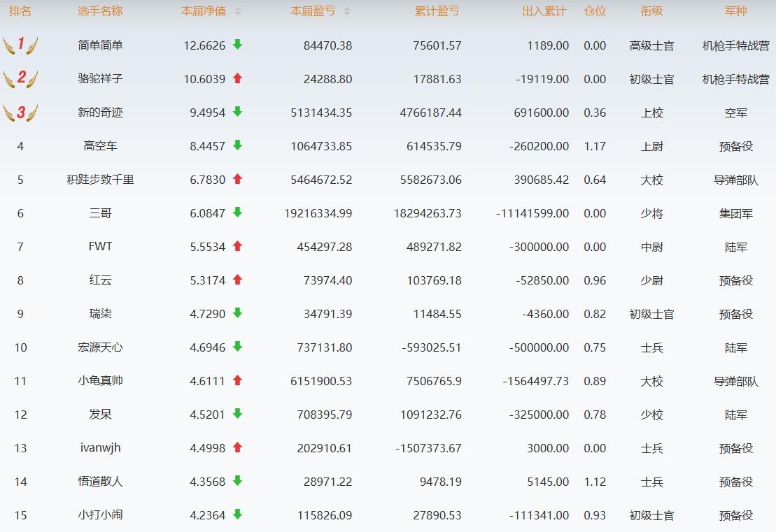Click the rank 3 winged medal icon
The width and height of the screenshot is (776, 532).
pyautogui.click(x=20, y=113)
